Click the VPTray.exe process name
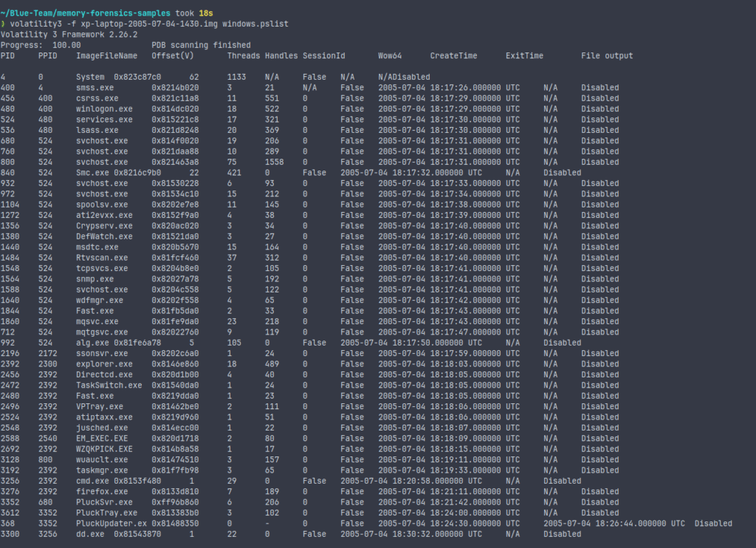756x548 pixels. [x=100, y=406]
